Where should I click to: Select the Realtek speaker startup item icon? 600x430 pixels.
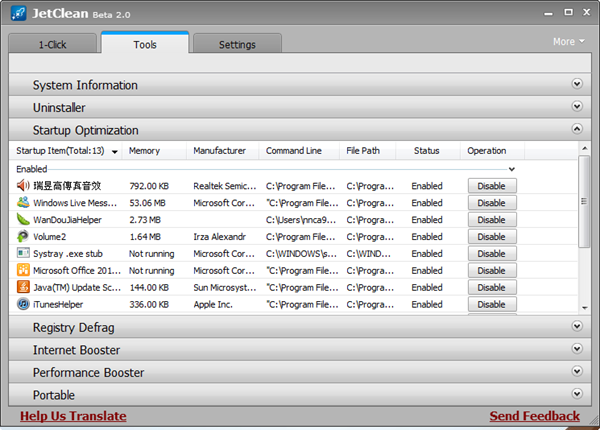(23, 186)
